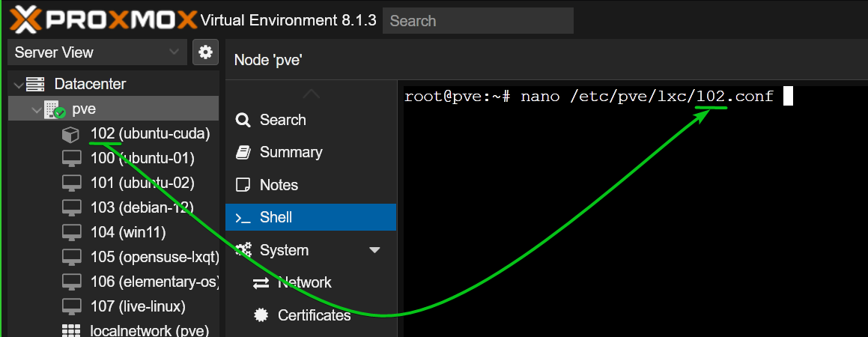Click the Shell prompt icon
The height and width of the screenshot is (337, 868).
(x=243, y=217)
